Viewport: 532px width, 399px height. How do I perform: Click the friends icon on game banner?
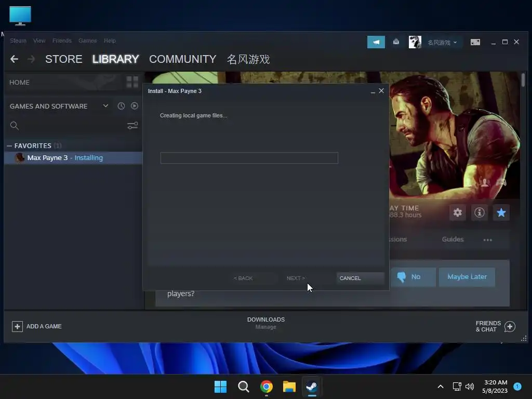pyautogui.click(x=485, y=182)
